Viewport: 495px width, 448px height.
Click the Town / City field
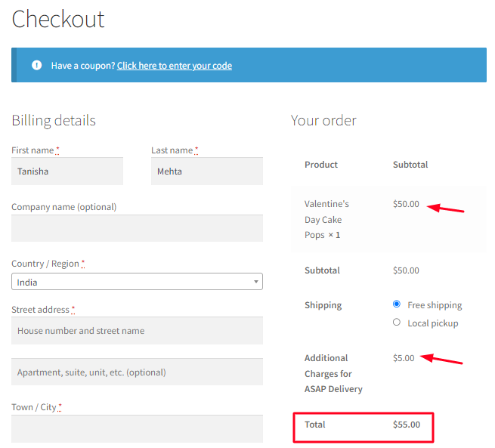tap(137, 428)
